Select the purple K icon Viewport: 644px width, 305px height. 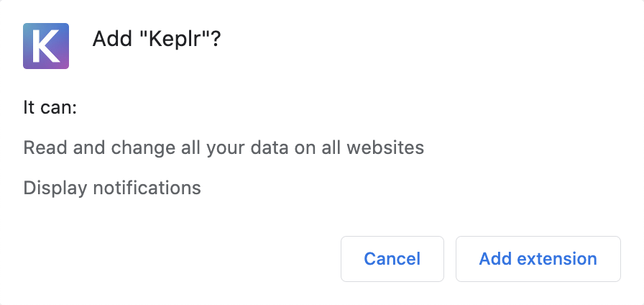(46, 46)
